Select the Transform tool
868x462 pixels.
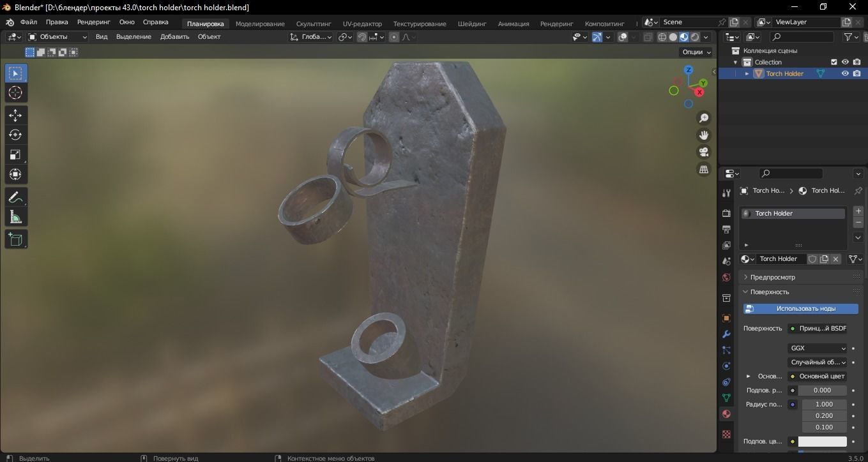16,174
